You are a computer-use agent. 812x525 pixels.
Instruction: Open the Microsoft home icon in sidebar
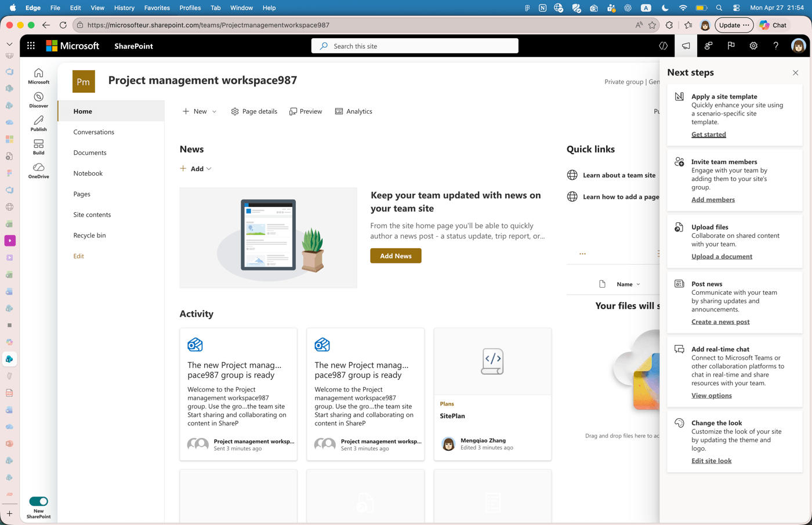pos(38,76)
